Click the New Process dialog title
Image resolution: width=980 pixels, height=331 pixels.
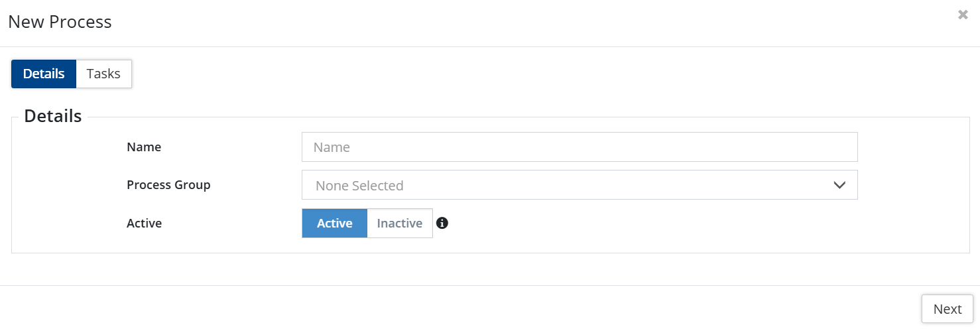[60, 22]
